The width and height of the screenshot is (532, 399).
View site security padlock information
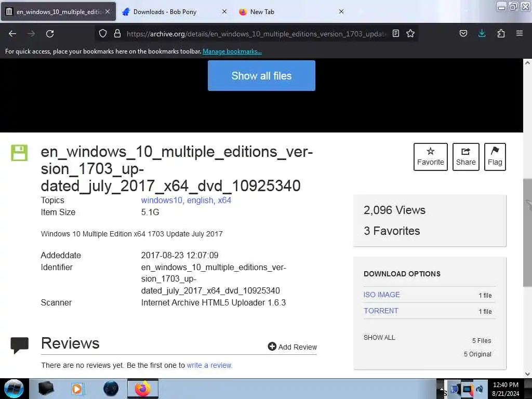[x=117, y=33]
